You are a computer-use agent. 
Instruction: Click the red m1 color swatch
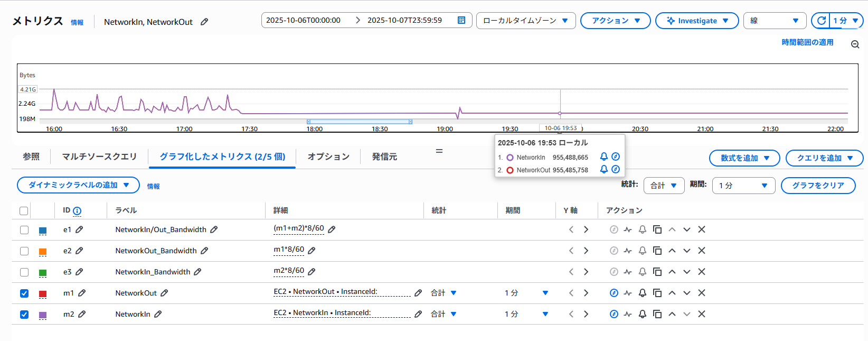[43, 293]
